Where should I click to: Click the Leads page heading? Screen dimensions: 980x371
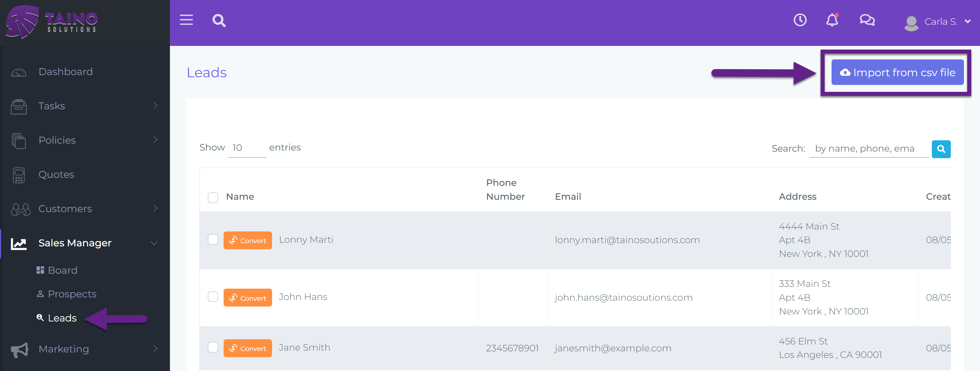point(206,73)
